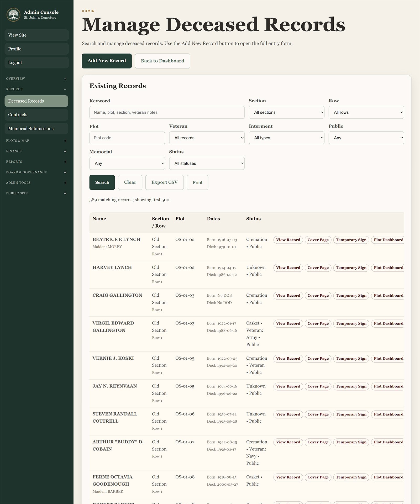Click the Print button
The width and height of the screenshot is (420, 504).
pos(197,182)
